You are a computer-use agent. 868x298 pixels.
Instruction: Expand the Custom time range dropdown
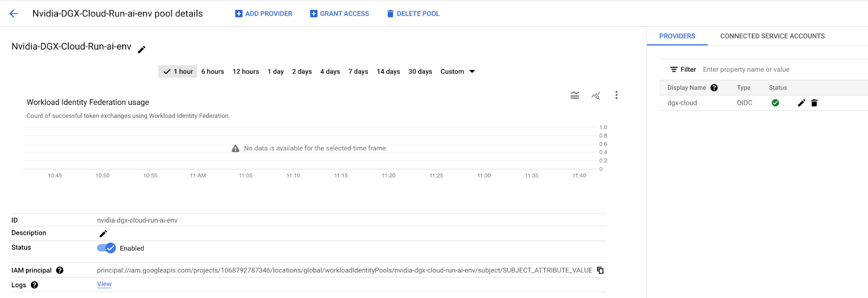click(x=457, y=72)
